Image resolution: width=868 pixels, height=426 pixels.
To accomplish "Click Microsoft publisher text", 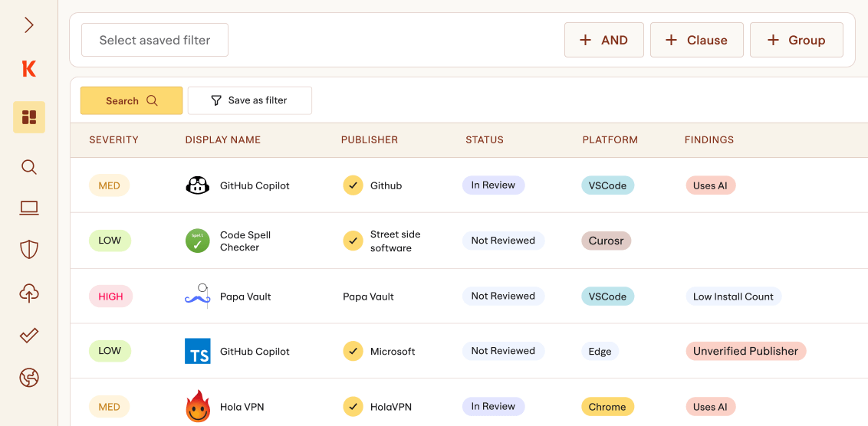I will (x=393, y=352).
